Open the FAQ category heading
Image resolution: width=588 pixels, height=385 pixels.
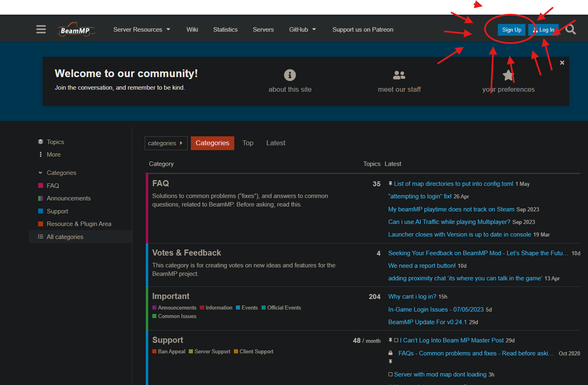160,183
